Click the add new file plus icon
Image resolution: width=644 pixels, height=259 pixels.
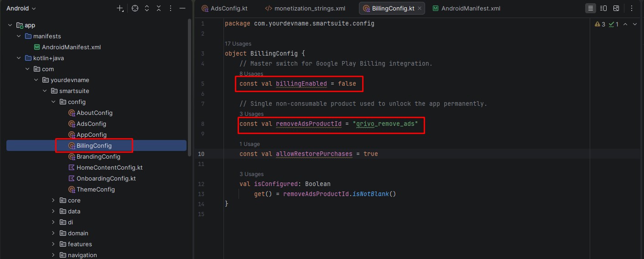tap(120, 8)
